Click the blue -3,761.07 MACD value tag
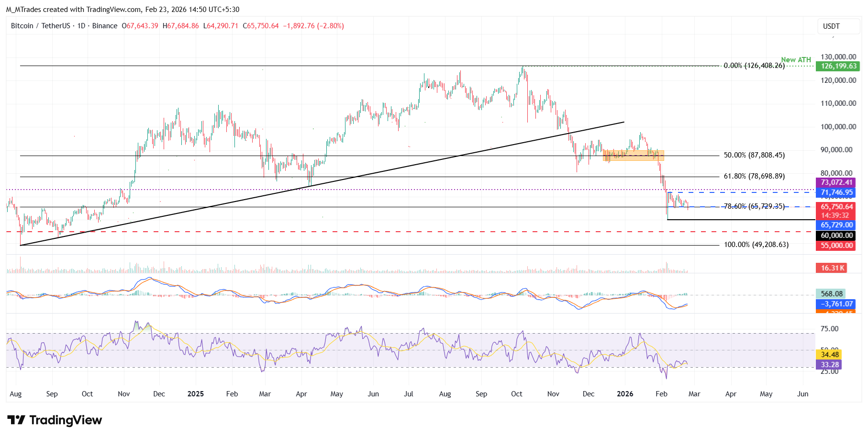The image size is (868, 438). 836,304
